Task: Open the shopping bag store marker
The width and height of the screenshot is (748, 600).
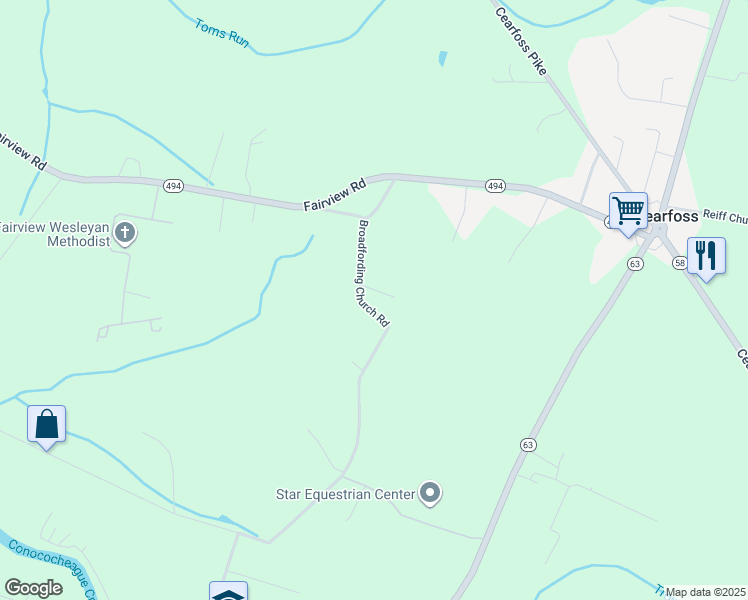Action: click(46, 424)
